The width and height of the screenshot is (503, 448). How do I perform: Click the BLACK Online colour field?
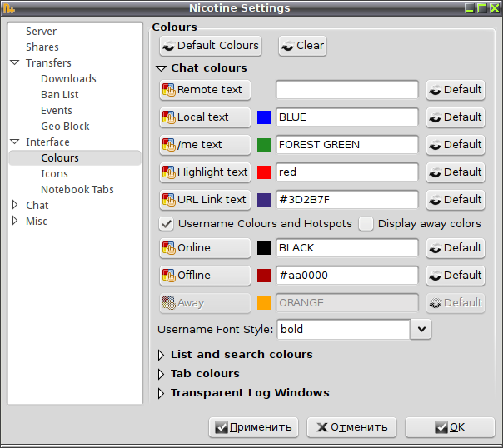pyautogui.click(x=347, y=248)
